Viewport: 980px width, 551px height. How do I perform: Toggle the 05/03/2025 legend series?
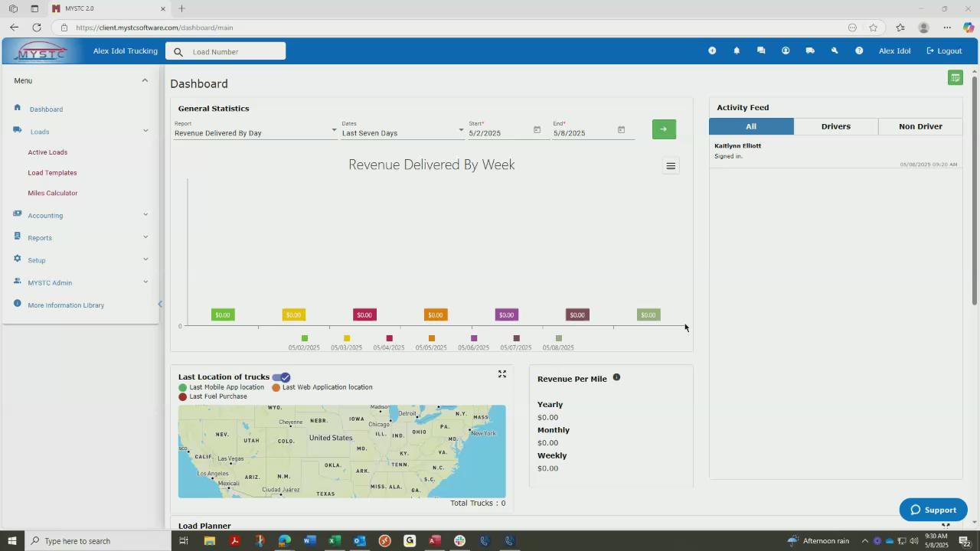click(346, 343)
